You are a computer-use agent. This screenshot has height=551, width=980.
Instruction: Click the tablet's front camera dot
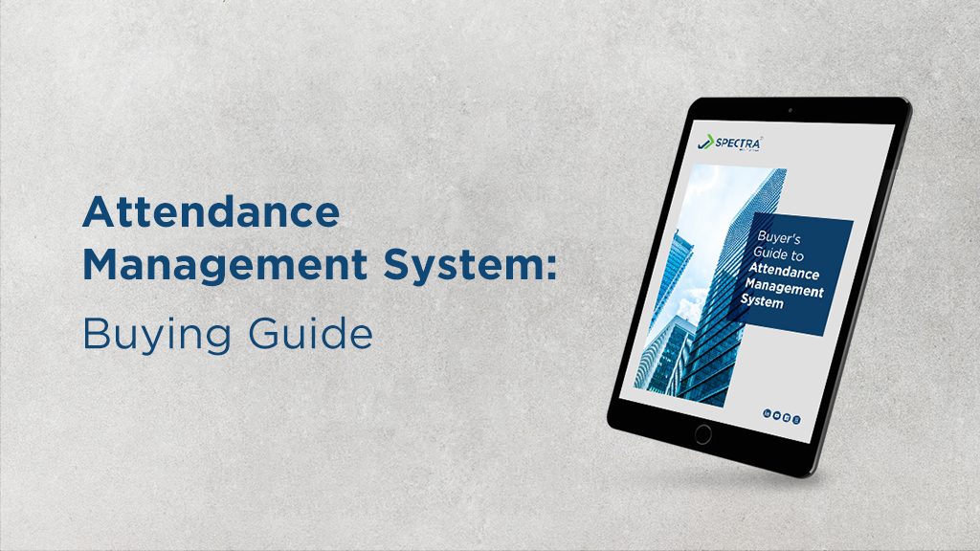[x=789, y=111]
